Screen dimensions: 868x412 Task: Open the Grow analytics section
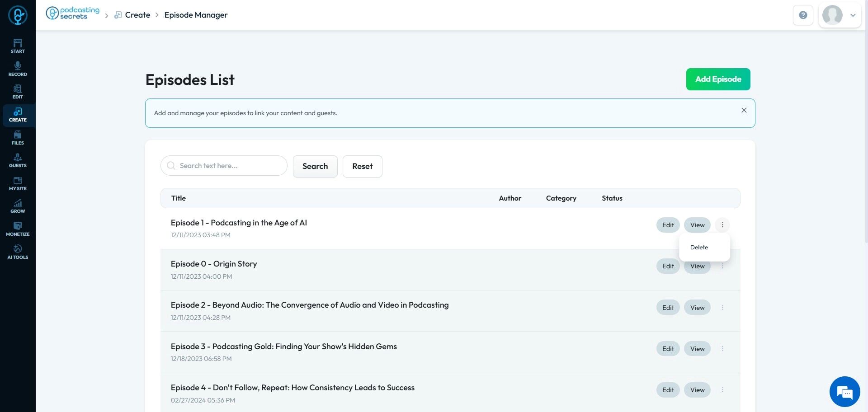coord(18,206)
